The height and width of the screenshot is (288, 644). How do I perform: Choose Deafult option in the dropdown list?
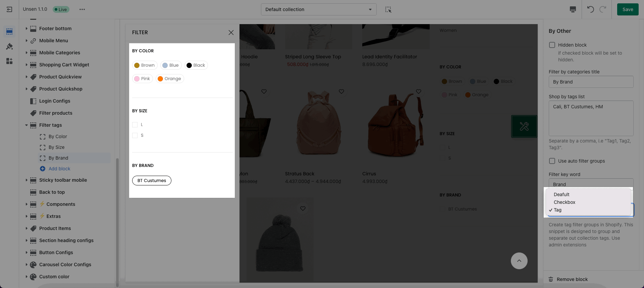pyautogui.click(x=561, y=194)
